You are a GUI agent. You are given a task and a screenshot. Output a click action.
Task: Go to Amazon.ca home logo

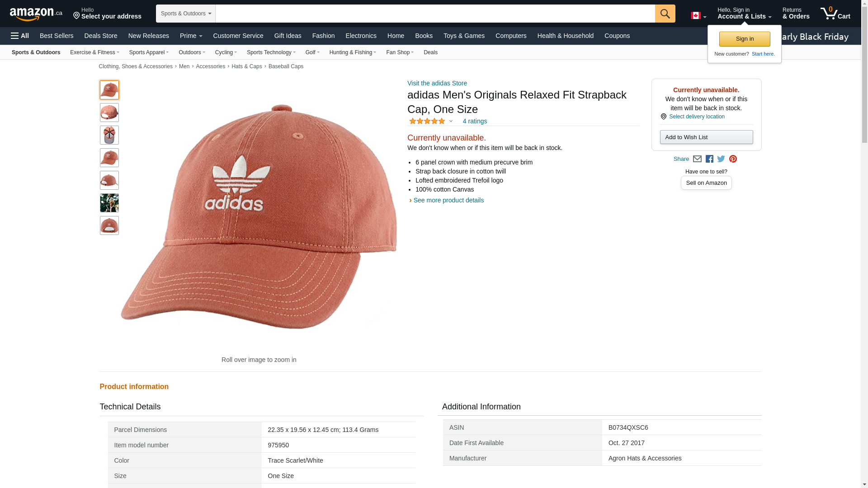(x=36, y=14)
